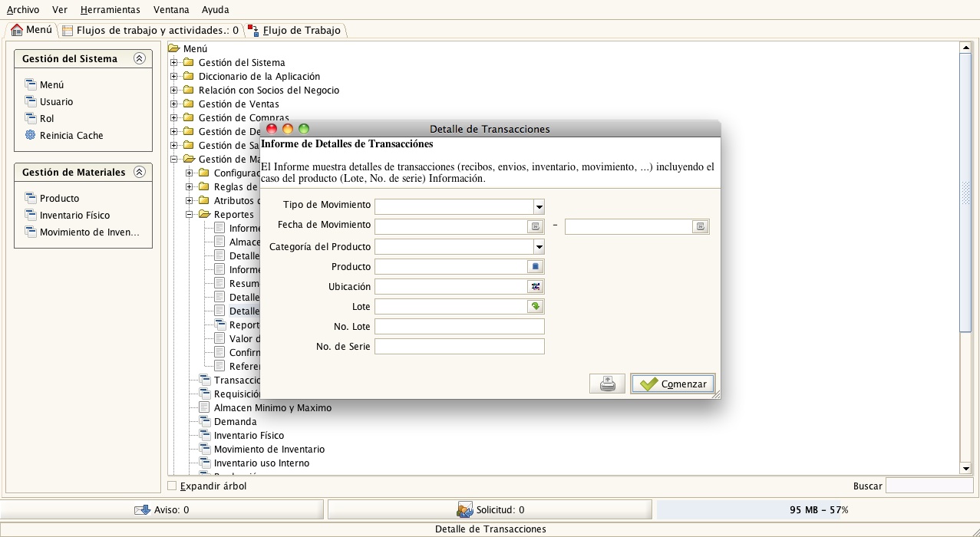Expand the Diccionario de la Aplicación tree node
The image size is (980, 537).
pos(174,76)
